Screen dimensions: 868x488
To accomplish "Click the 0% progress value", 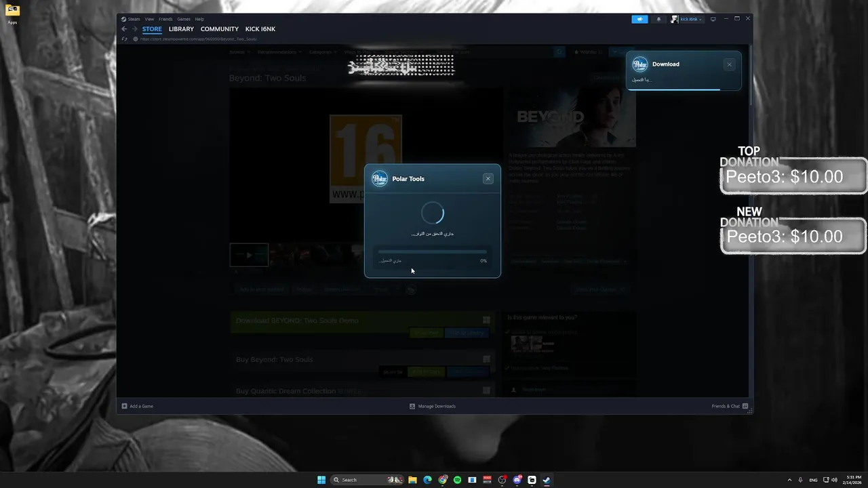I will click(484, 261).
